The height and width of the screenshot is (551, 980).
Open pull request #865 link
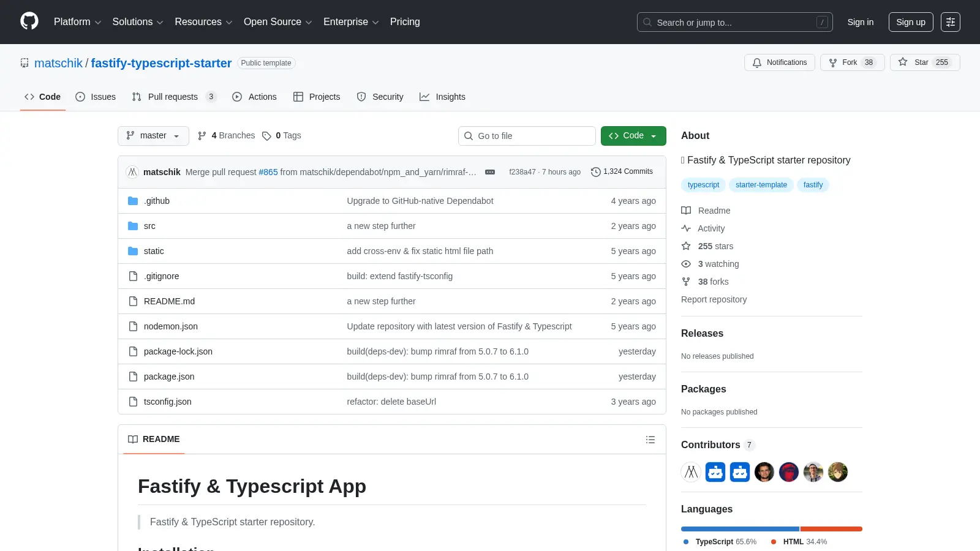click(x=268, y=172)
